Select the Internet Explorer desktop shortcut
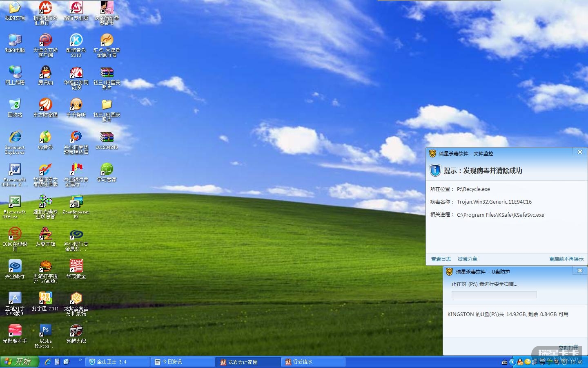The height and width of the screenshot is (368, 588). [15, 142]
